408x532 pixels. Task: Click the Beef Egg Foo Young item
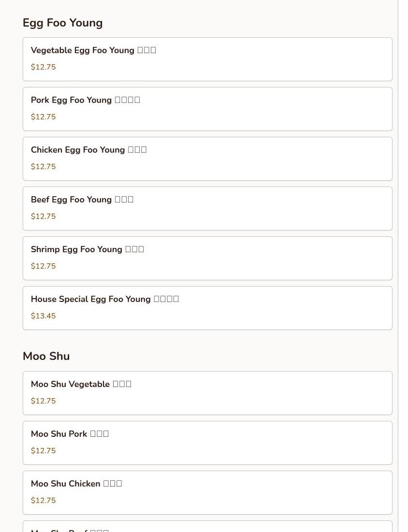point(207,208)
